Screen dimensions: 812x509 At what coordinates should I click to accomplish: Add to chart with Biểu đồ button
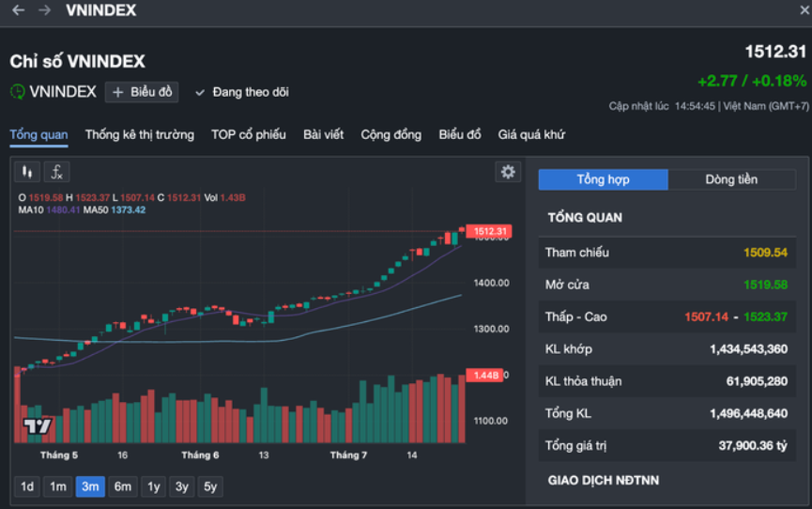tap(142, 92)
